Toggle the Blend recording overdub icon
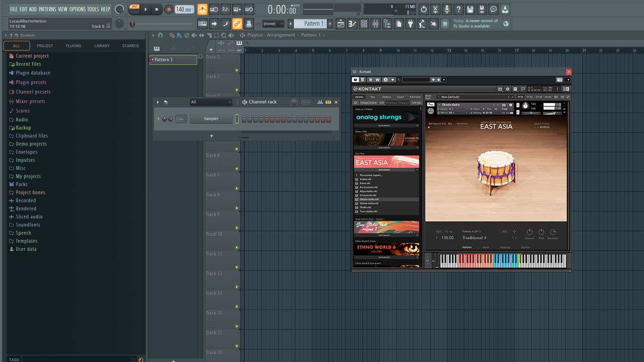This screenshot has height=362, width=644. (x=237, y=9)
